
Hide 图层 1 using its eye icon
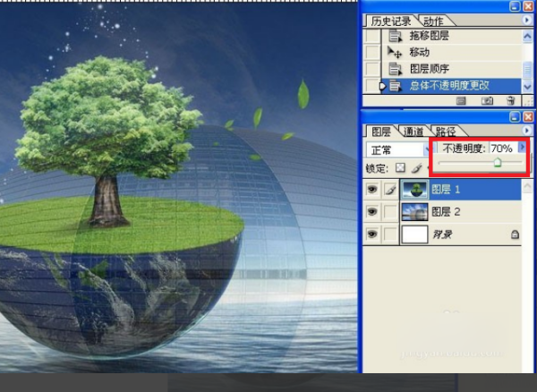(x=372, y=189)
